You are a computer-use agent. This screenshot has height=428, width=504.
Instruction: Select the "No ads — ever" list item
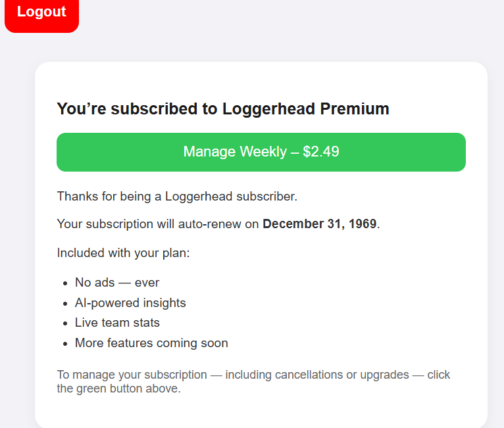117,283
